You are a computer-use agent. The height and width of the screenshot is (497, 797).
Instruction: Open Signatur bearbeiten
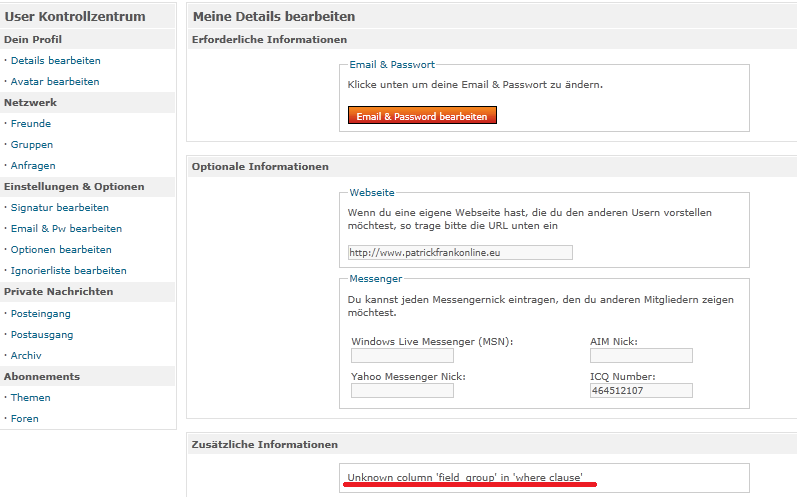(x=59, y=208)
